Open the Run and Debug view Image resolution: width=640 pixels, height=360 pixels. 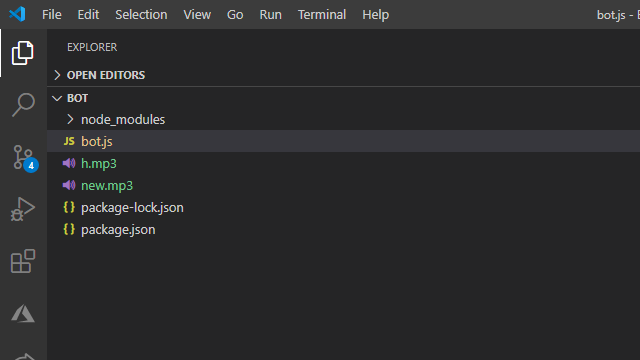tap(23, 209)
